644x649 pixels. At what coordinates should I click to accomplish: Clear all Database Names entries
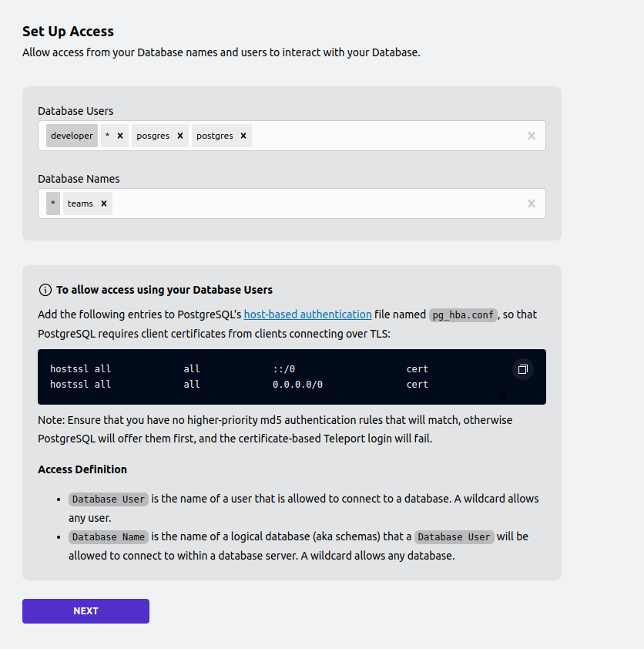532,203
